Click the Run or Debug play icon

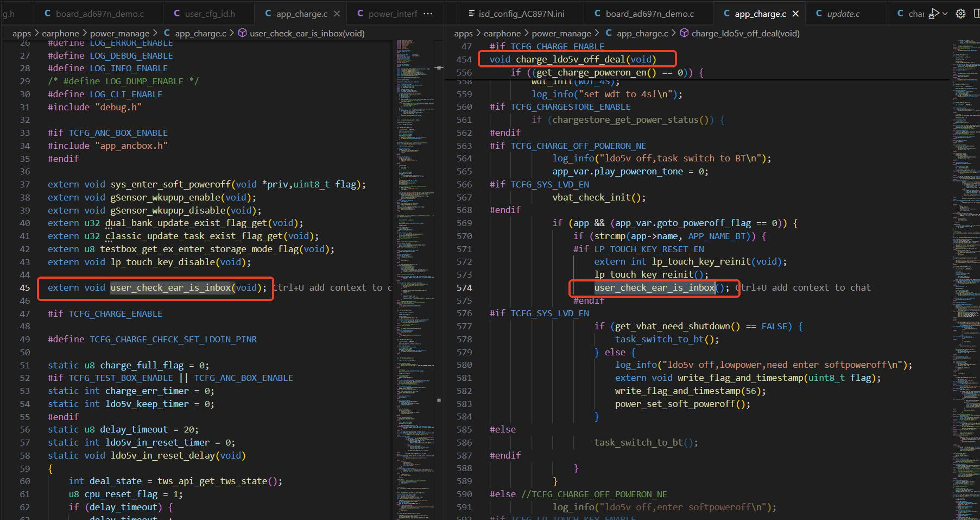(x=934, y=14)
